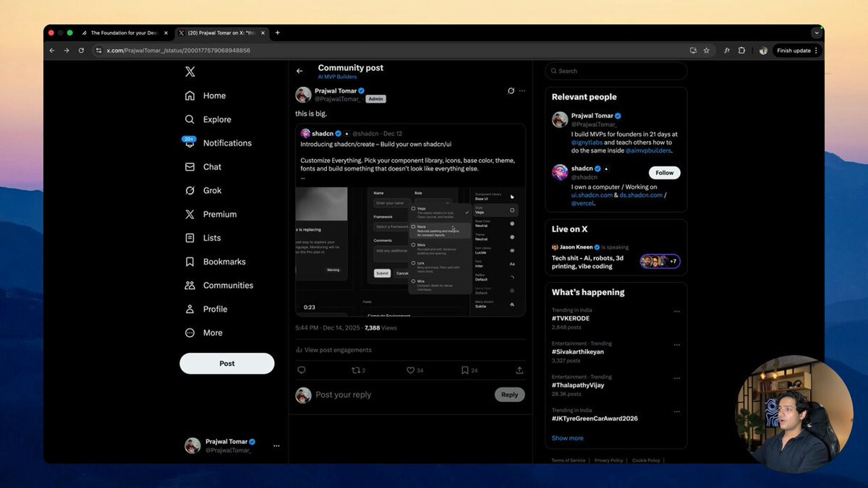
Task: Click the More circle icon in sidebar
Action: click(190, 333)
